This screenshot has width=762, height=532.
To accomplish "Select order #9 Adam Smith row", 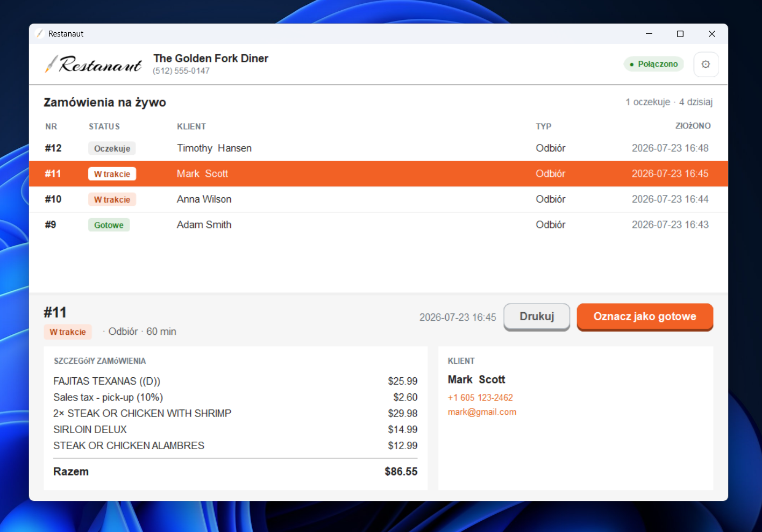I will (379, 225).
